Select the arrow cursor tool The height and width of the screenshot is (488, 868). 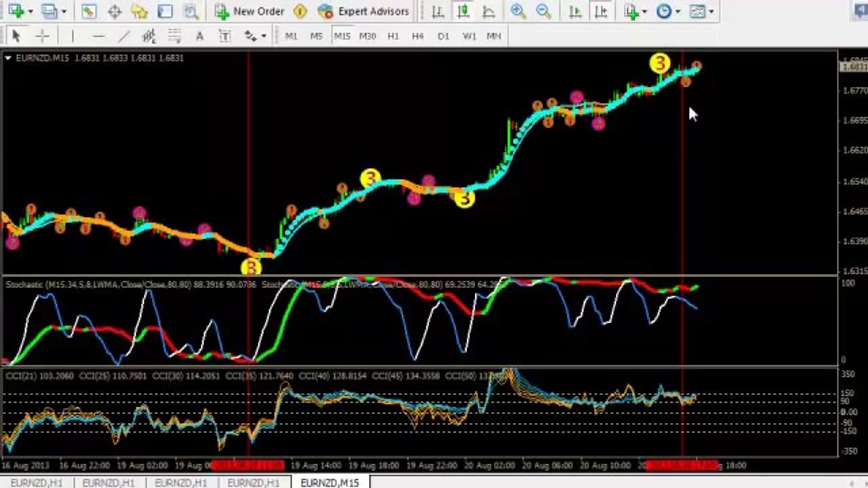16,36
